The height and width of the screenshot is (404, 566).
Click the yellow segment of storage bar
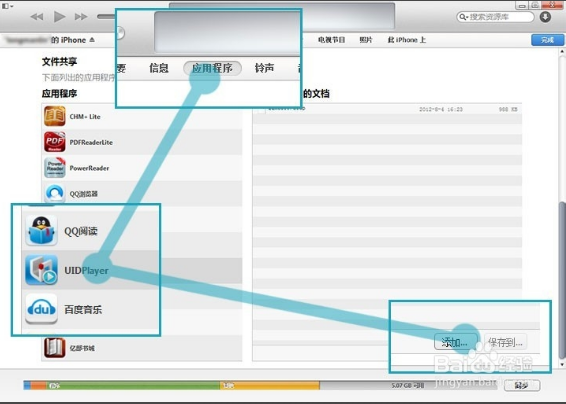(x=270, y=386)
